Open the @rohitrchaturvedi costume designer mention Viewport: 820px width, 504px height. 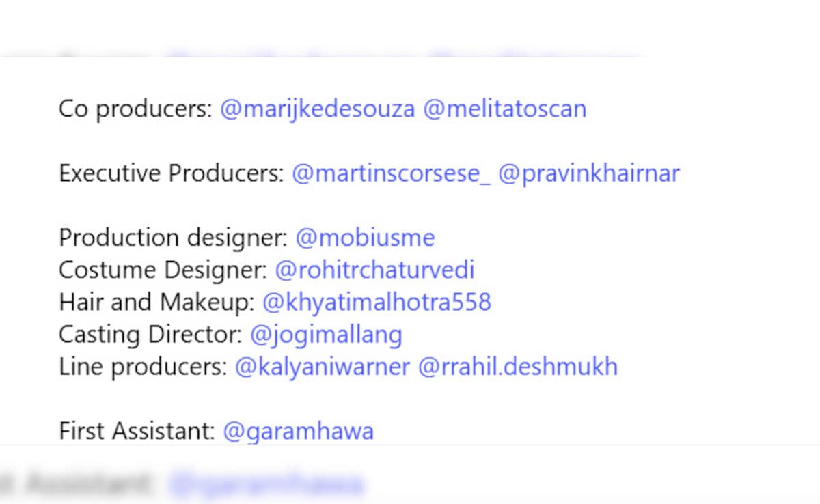click(374, 270)
